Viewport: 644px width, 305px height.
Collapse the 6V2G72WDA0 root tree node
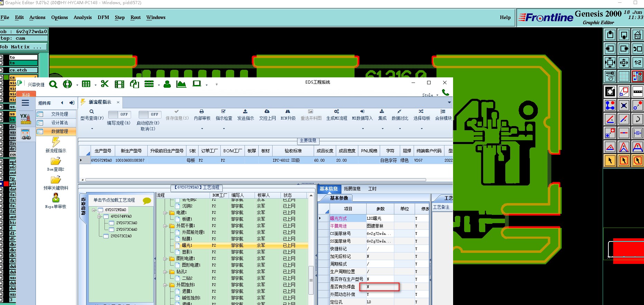point(94,210)
